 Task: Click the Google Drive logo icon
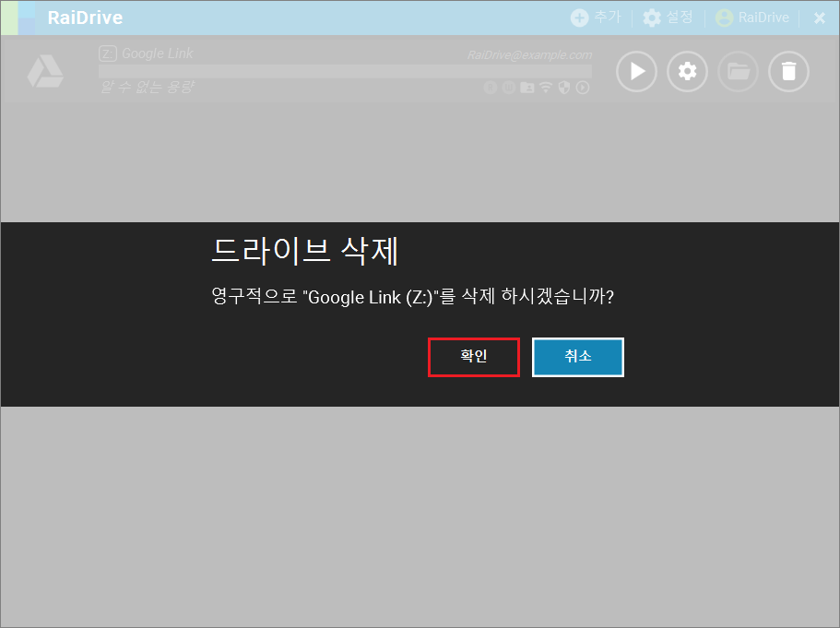45,71
